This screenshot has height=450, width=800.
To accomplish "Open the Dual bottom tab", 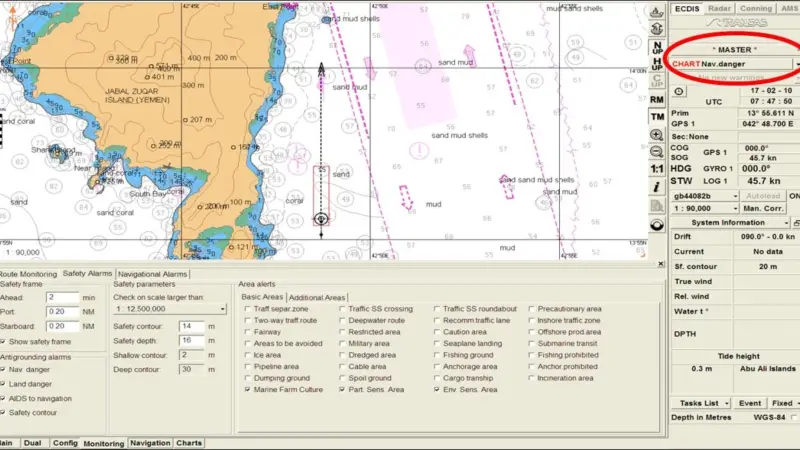I will pos(32,443).
